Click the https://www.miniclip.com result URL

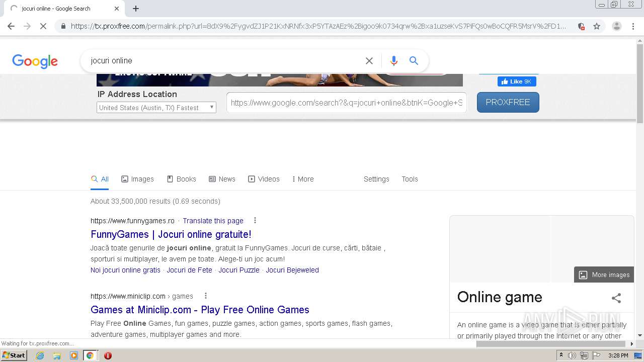click(128, 296)
